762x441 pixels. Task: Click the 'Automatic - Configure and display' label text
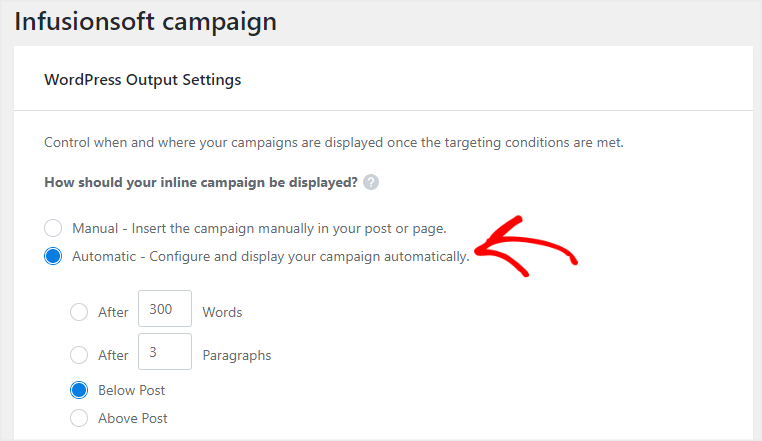click(x=271, y=257)
